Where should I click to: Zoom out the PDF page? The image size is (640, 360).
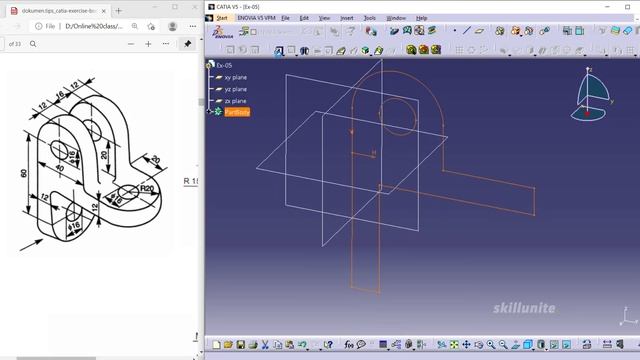click(x=131, y=44)
